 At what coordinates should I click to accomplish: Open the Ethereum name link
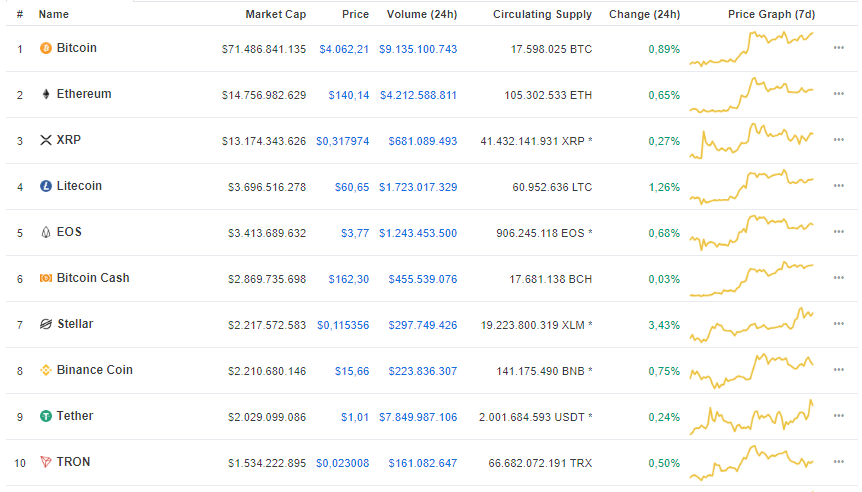tap(84, 94)
